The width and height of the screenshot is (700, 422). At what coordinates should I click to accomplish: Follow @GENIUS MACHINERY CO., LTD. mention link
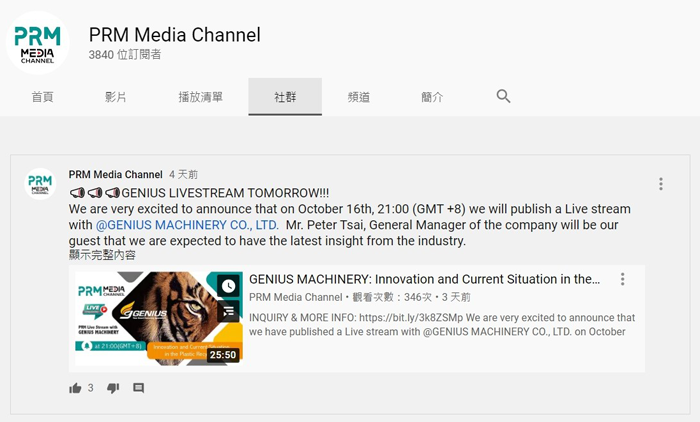187,225
